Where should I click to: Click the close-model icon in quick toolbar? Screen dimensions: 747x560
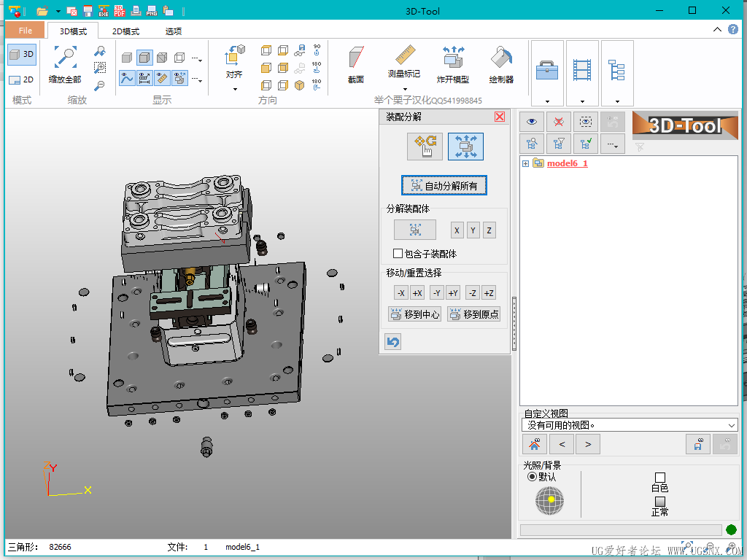click(x=72, y=11)
